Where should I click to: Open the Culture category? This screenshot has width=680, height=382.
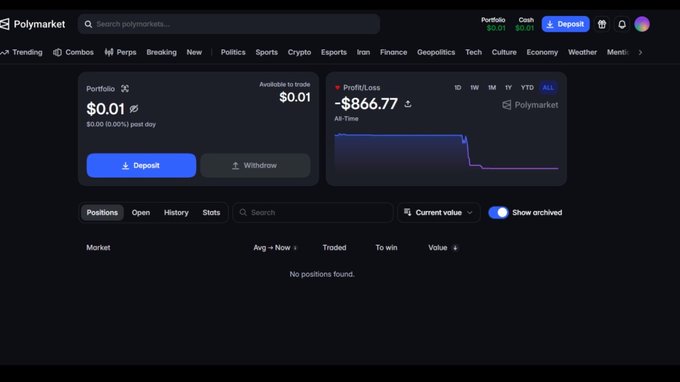pos(504,52)
